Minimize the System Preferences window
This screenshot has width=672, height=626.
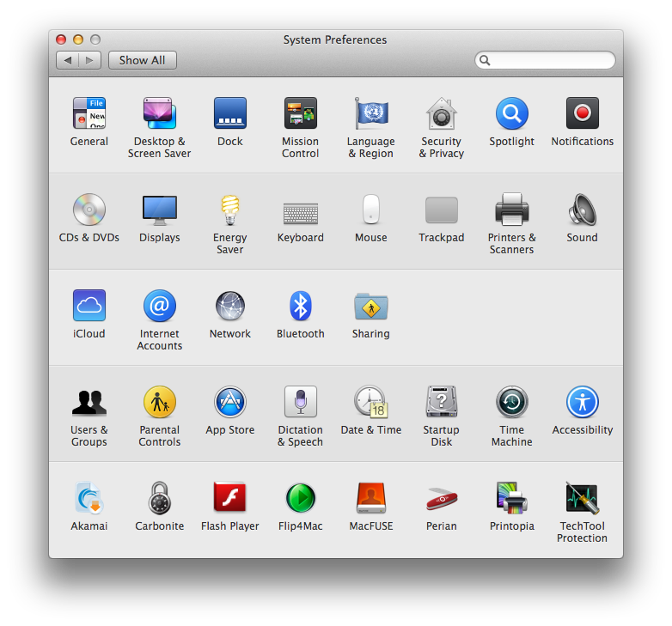pyautogui.click(x=78, y=40)
